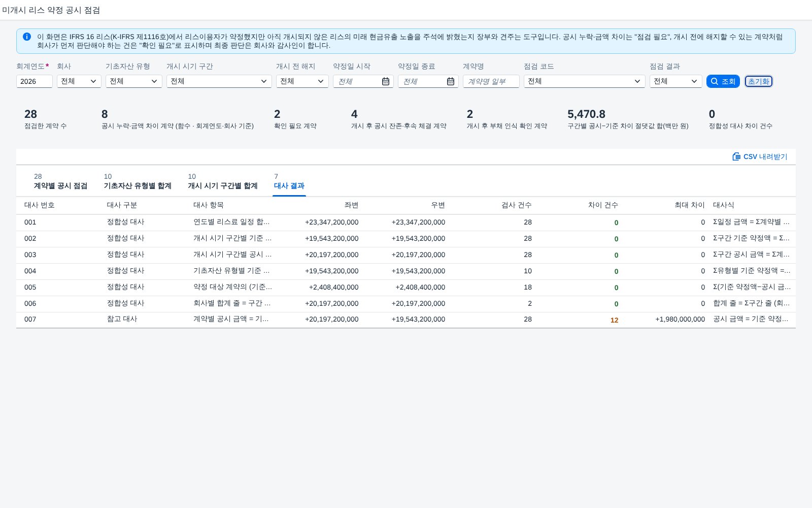Viewport: 812px width, 508px height.
Task: Expand the 점검 코드 dropdown
Action: pos(585,81)
